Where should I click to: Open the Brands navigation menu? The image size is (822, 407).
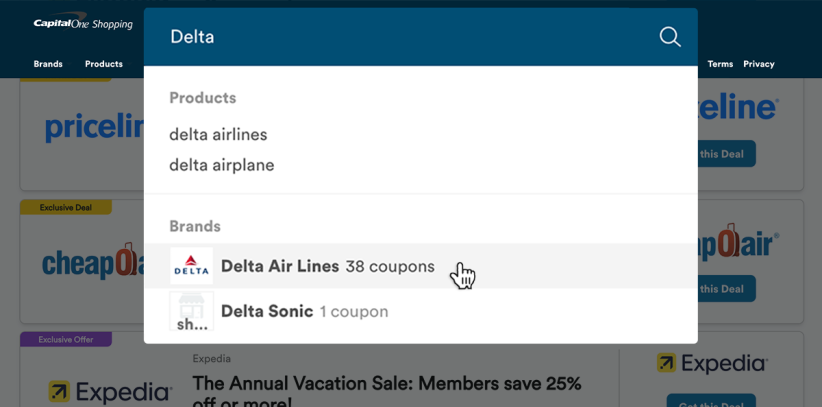(48, 64)
